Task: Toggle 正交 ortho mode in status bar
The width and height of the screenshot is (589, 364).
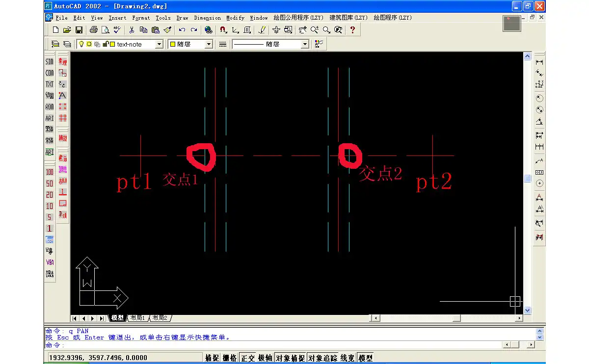Action: click(x=248, y=358)
